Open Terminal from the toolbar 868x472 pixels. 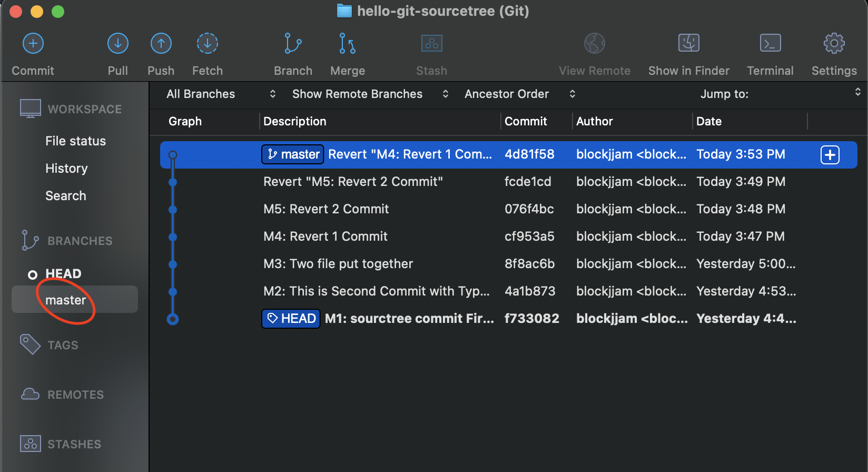point(770,44)
